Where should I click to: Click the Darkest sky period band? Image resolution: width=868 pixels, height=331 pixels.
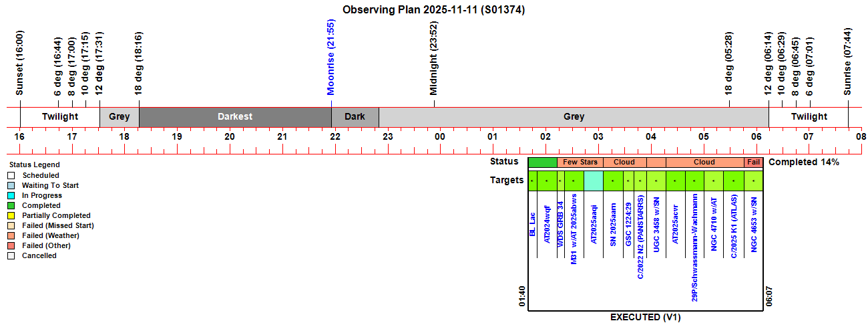[235, 116]
